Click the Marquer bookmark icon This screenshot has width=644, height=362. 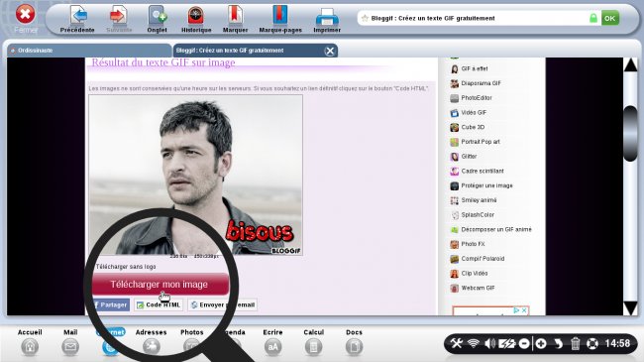click(x=235, y=15)
